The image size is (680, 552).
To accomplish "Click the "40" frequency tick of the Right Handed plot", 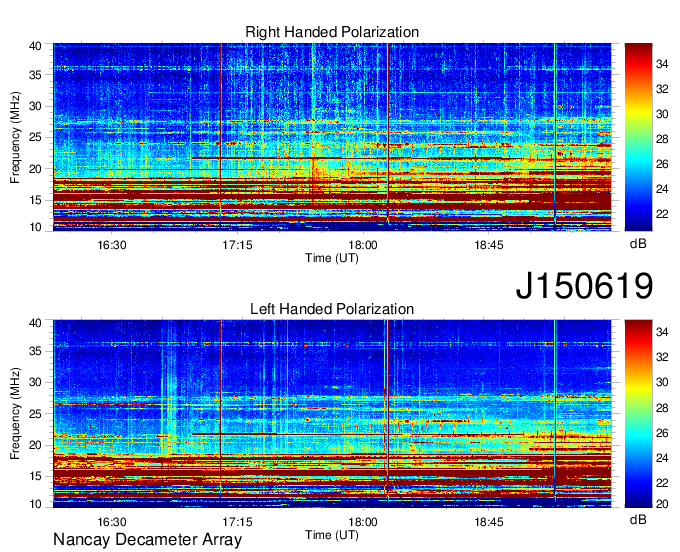I will pyautogui.click(x=35, y=46).
